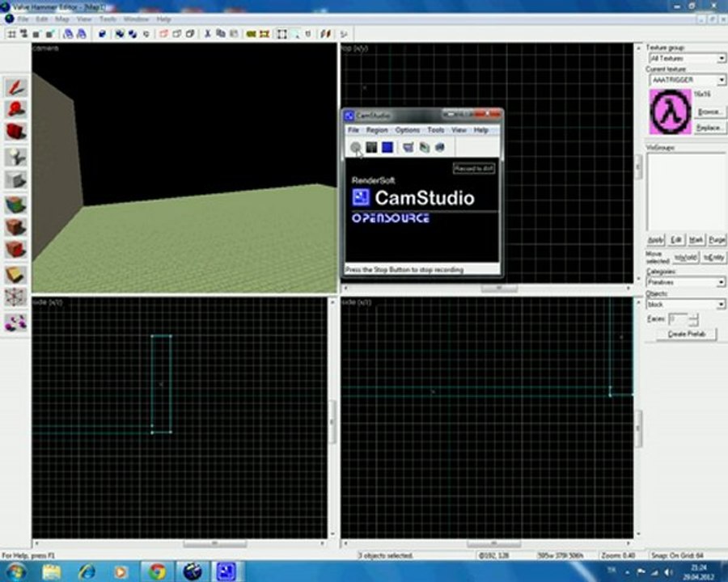
Task: Click the VisGroups Edit button
Action: click(675, 239)
